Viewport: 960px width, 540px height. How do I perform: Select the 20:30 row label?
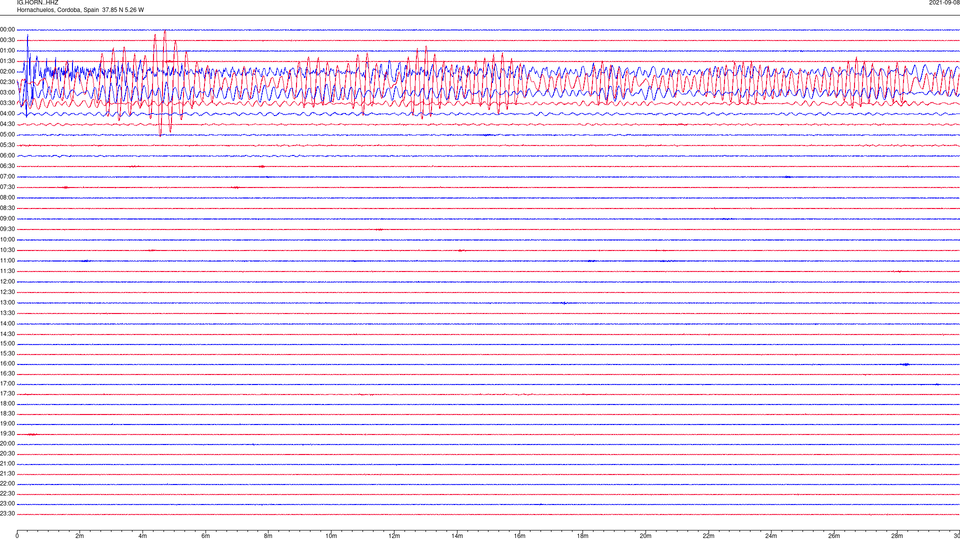tap(7, 454)
